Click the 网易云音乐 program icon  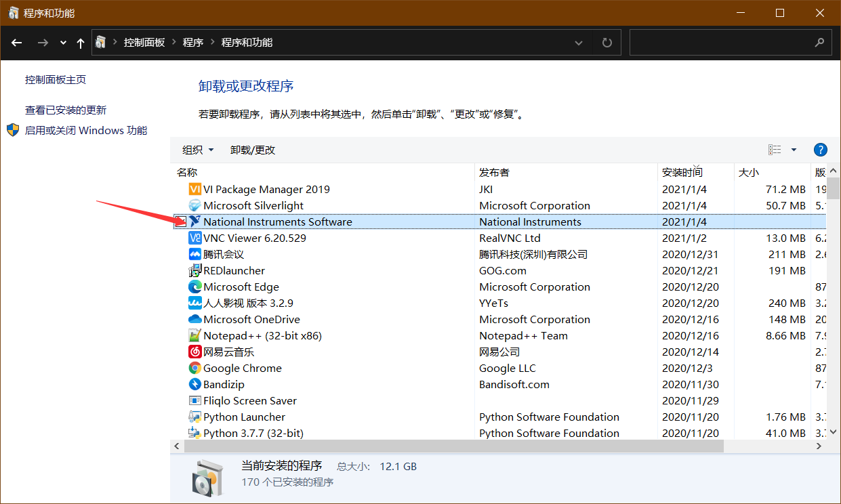coord(194,352)
